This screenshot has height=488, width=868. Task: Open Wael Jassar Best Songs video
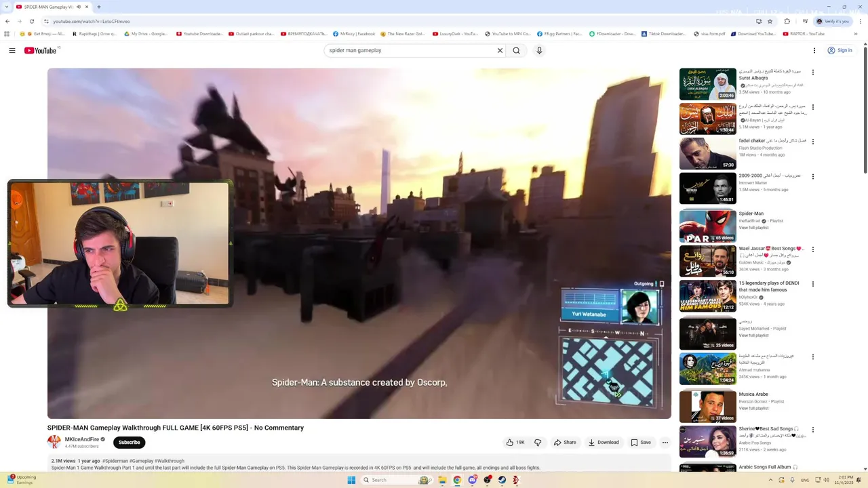coord(708,261)
